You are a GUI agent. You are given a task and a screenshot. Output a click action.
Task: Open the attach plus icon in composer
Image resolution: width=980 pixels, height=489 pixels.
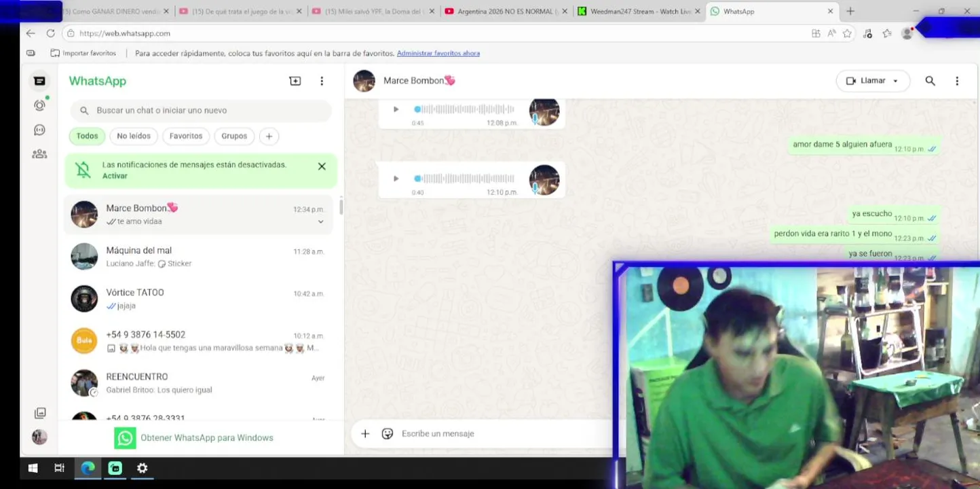(365, 433)
